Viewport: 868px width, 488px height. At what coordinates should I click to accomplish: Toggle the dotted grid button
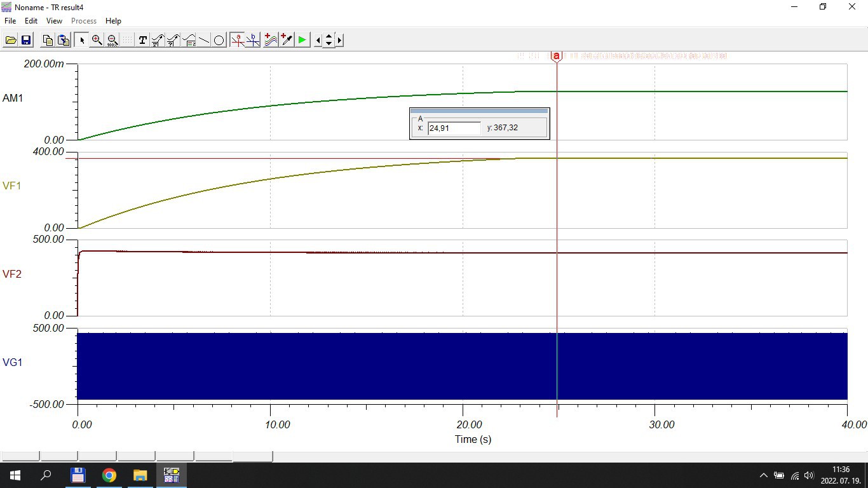tap(127, 40)
